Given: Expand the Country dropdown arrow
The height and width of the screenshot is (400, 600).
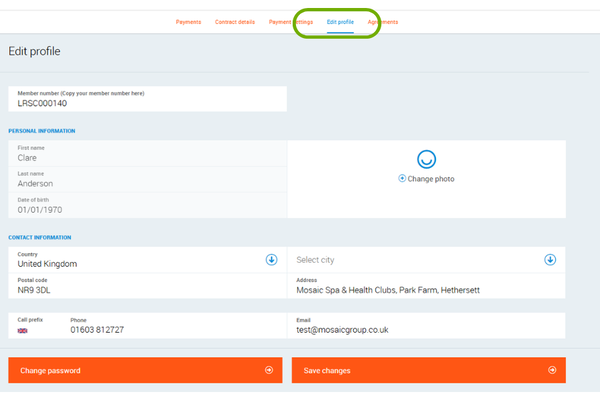Looking at the screenshot, I should pos(271,260).
